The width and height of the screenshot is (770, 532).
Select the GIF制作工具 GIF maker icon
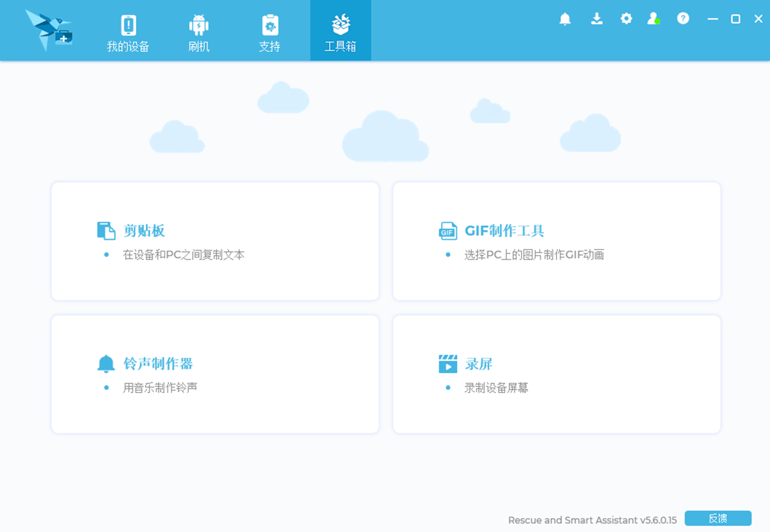click(448, 230)
